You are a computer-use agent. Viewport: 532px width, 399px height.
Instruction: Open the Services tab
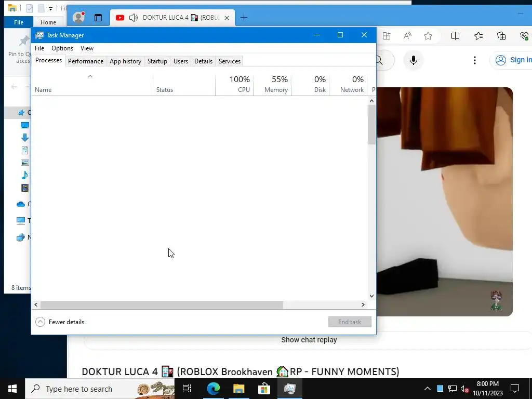coord(229,61)
